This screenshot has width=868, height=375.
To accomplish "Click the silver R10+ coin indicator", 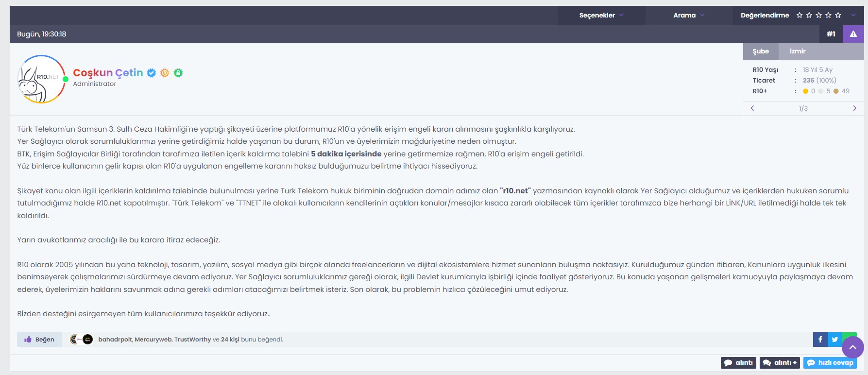I will click(x=821, y=91).
